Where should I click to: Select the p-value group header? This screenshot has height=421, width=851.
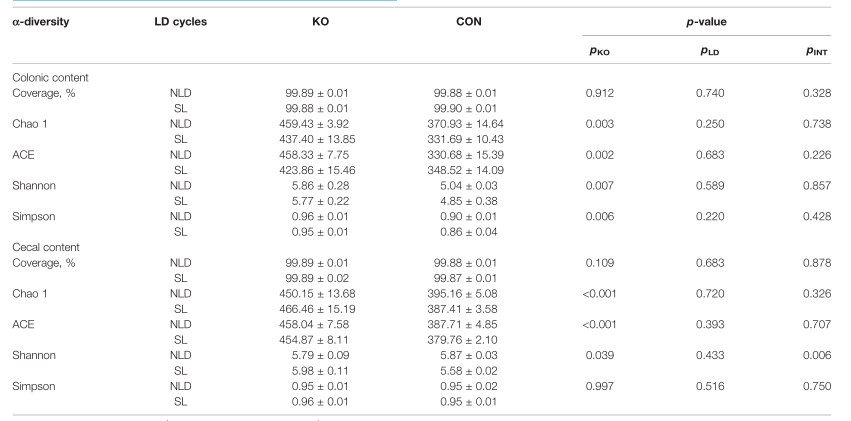(x=707, y=22)
